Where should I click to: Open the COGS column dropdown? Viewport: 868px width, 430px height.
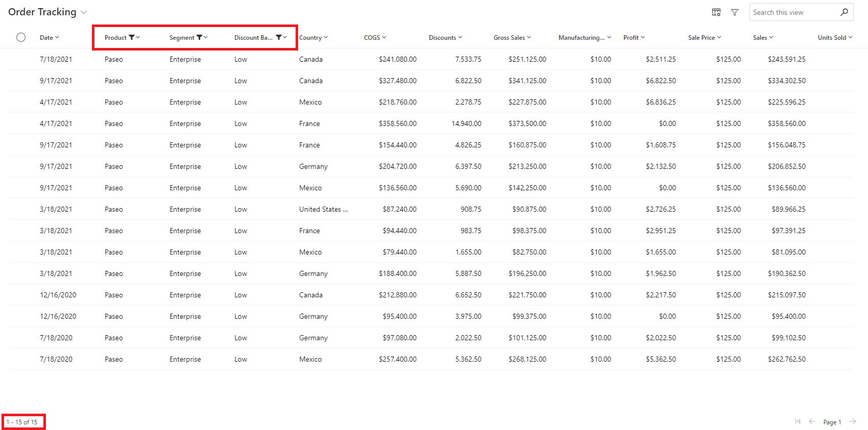[x=384, y=37]
